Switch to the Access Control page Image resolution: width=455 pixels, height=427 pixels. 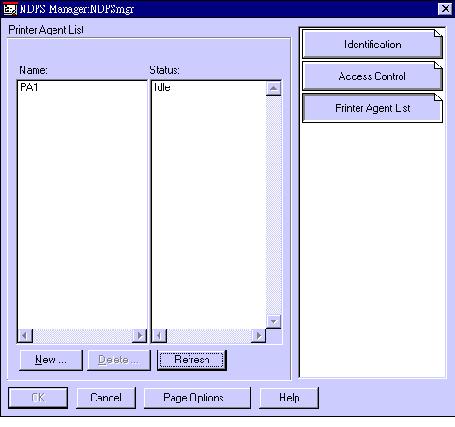click(x=372, y=76)
